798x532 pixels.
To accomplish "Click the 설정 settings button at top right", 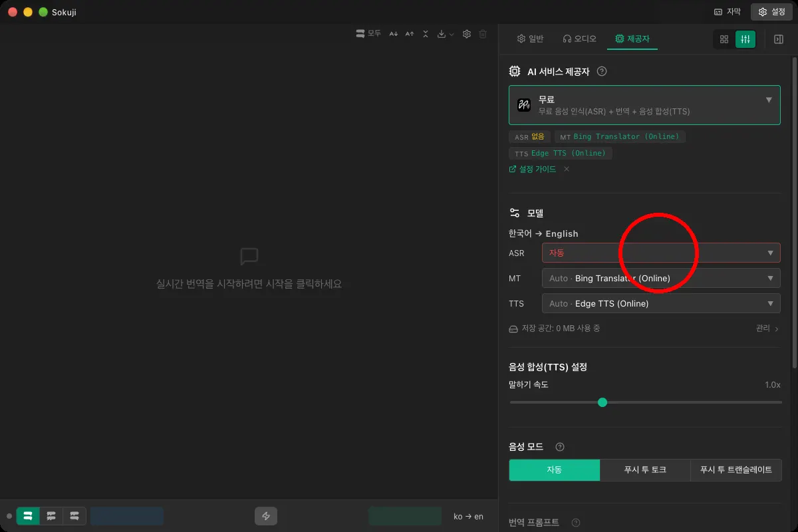I will point(771,12).
